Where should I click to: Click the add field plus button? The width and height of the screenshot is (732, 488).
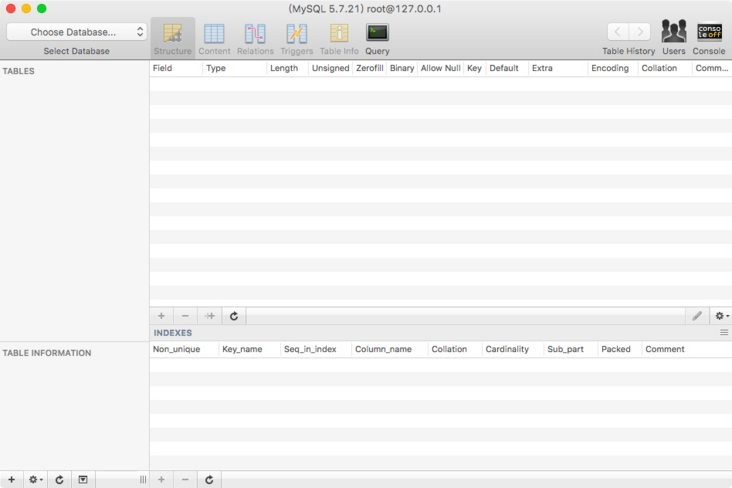tap(162, 316)
